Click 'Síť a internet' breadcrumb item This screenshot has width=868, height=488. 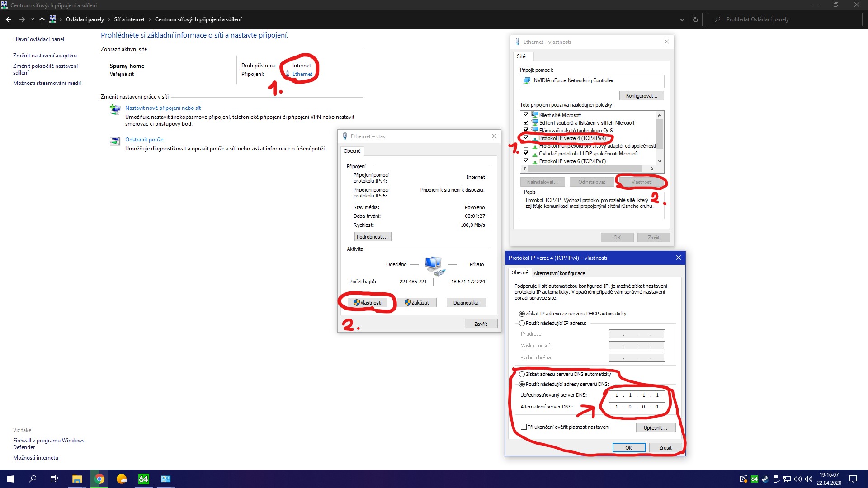point(129,19)
